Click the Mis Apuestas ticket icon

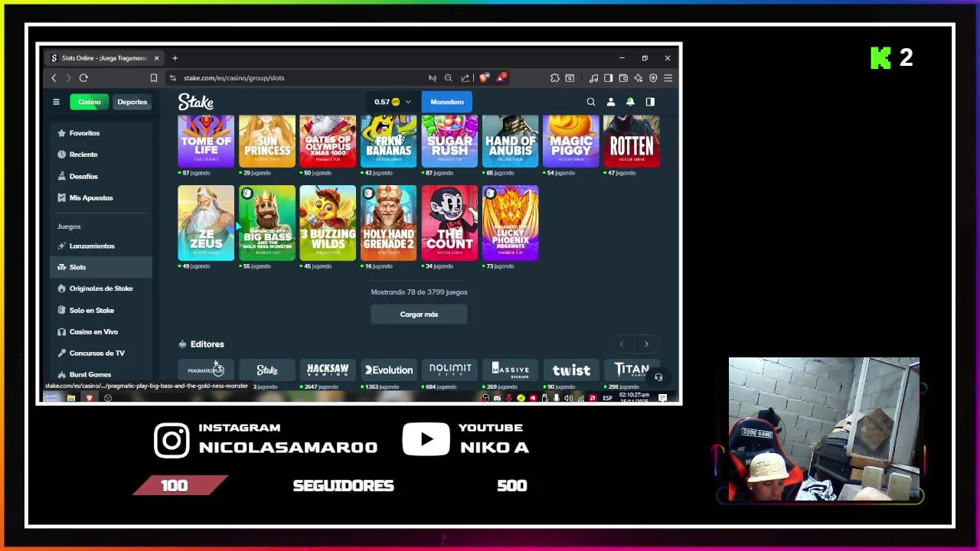pos(61,197)
